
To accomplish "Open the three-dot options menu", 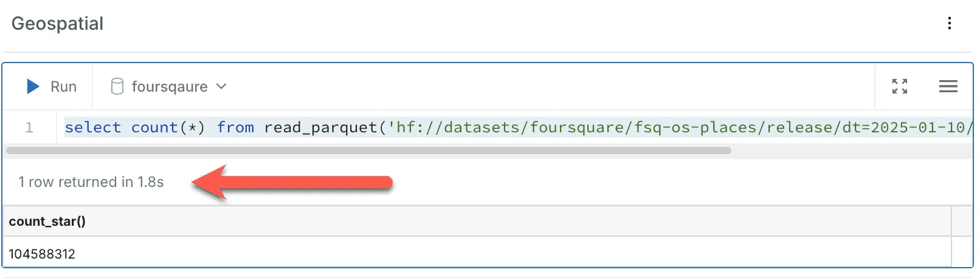I will point(950,24).
